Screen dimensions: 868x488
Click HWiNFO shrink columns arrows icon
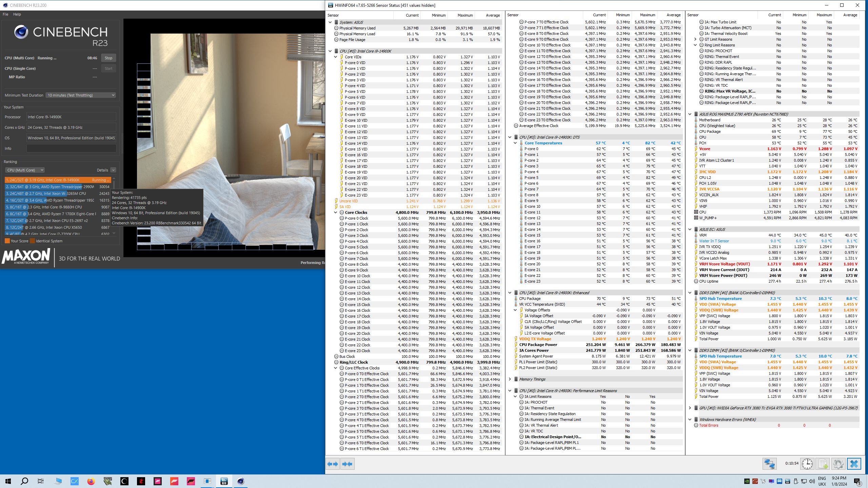[x=347, y=464]
